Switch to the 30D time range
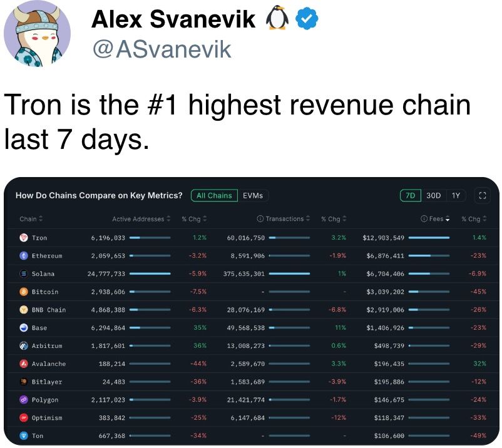The width and height of the screenshot is (502, 448). coord(434,195)
